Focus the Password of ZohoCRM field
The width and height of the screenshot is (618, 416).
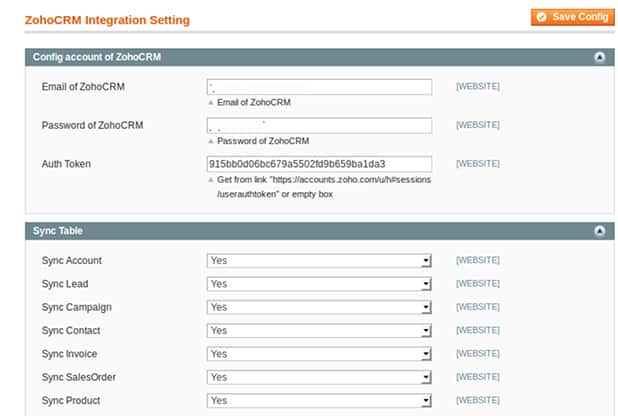pos(319,125)
